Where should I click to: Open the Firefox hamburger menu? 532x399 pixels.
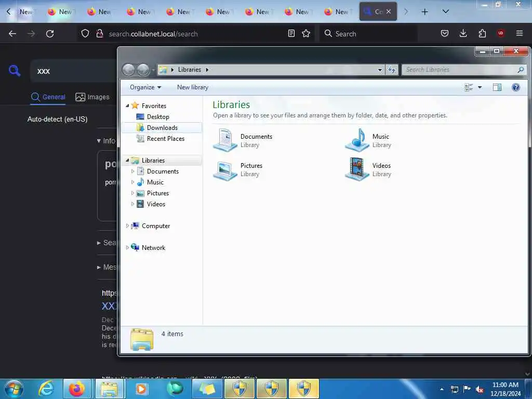click(520, 33)
